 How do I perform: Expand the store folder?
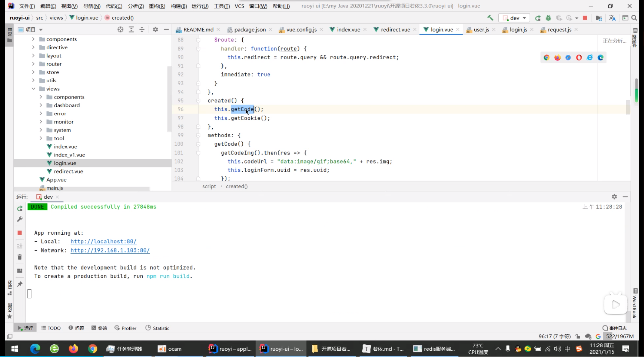[x=33, y=72]
